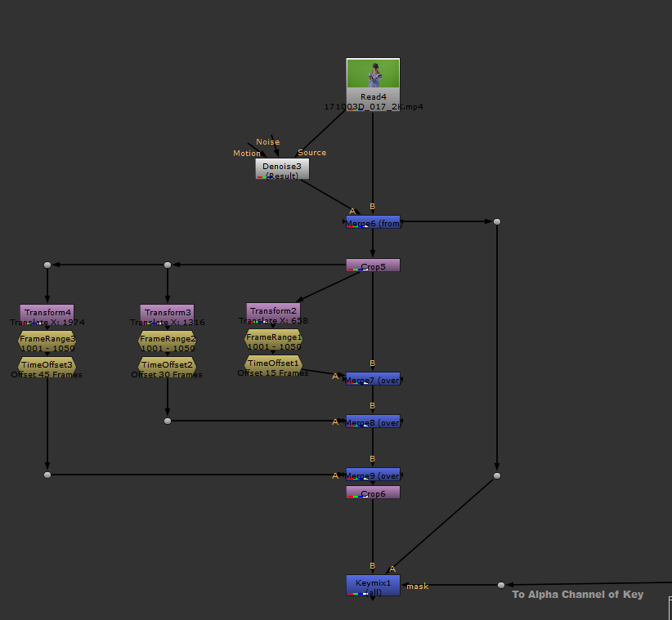Open the Read4 node
This screenshot has height=620, width=672.
373,96
